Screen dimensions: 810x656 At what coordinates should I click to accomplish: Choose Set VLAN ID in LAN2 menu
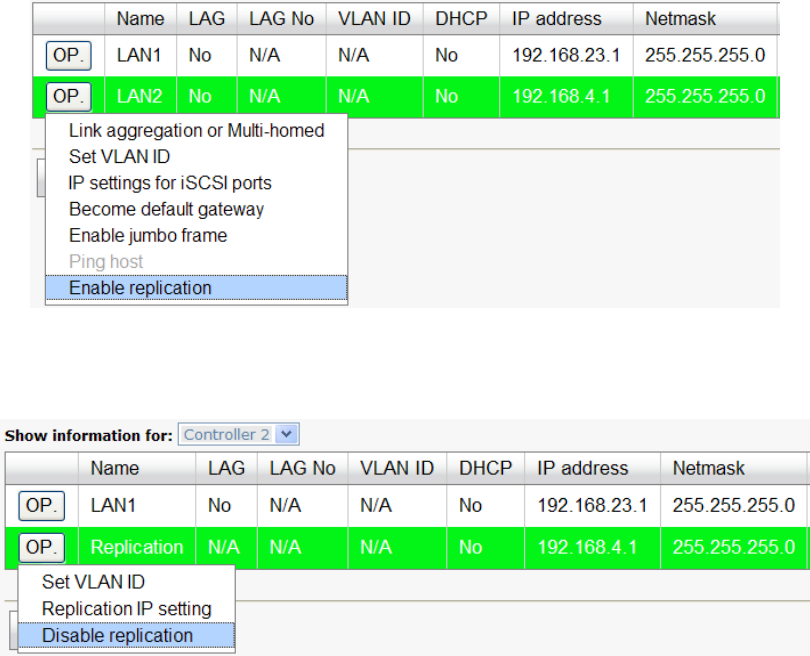click(119, 157)
